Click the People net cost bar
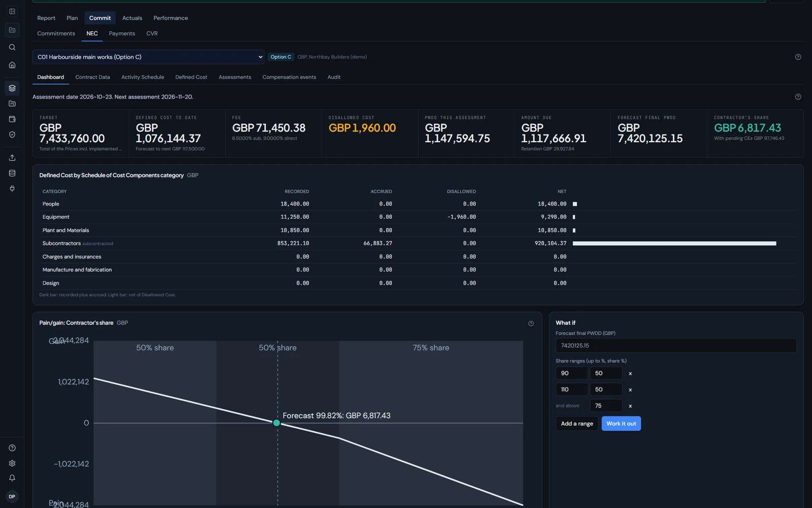The width and height of the screenshot is (812, 508). [575, 204]
